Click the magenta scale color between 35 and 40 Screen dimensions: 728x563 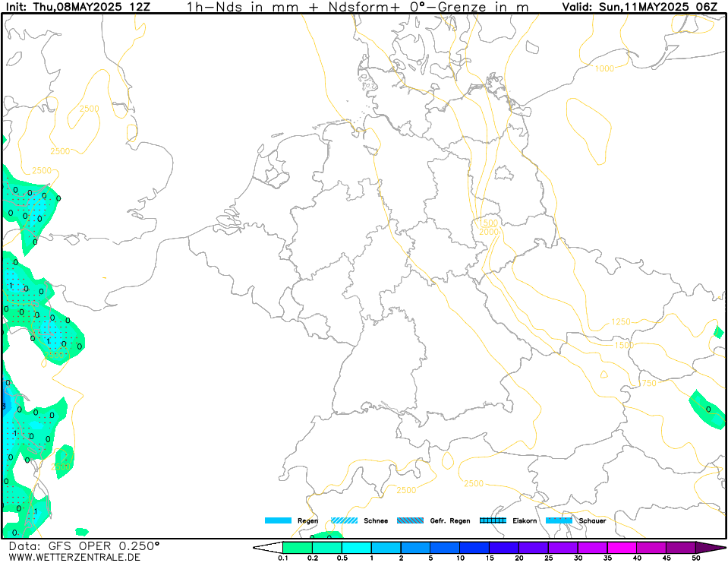(x=622, y=547)
